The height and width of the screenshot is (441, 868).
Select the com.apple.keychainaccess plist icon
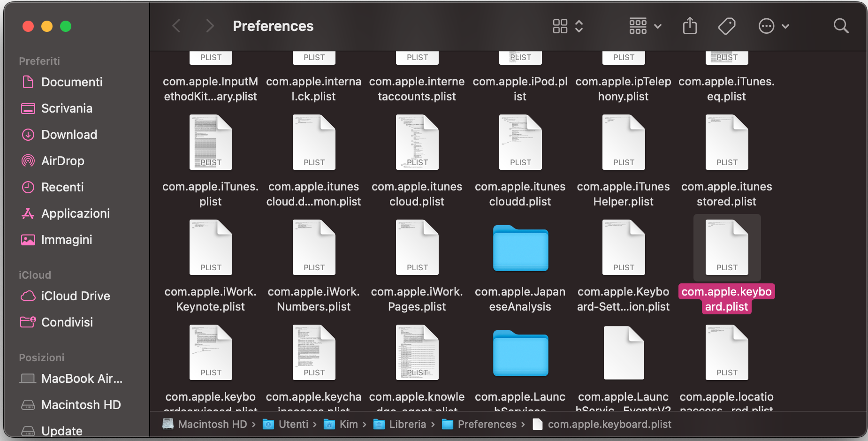pyautogui.click(x=314, y=352)
